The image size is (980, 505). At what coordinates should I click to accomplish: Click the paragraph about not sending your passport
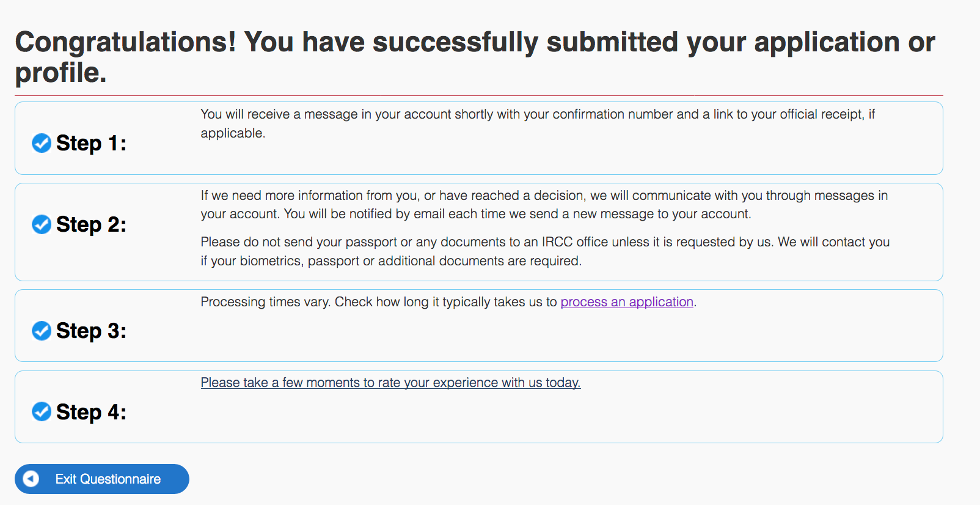pyautogui.click(x=545, y=251)
